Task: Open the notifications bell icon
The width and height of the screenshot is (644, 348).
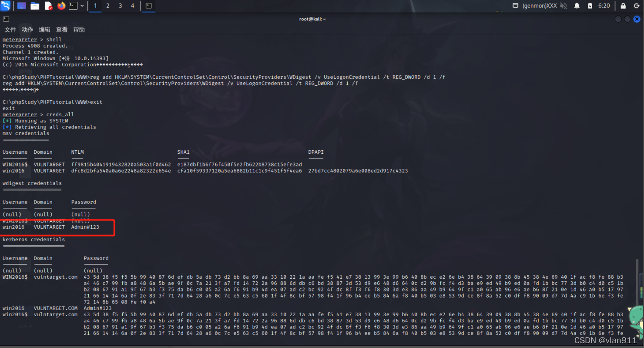Action: click(577, 6)
